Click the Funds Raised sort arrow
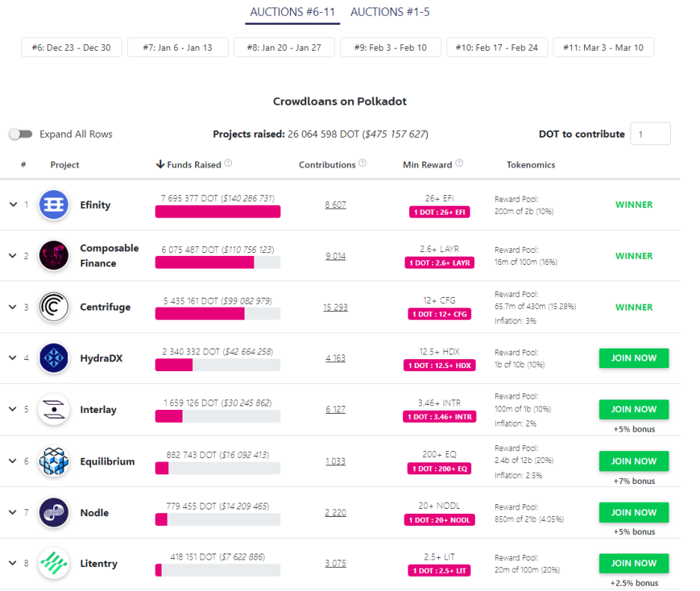The width and height of the screenshot is (700, 591). pos(160,165)
